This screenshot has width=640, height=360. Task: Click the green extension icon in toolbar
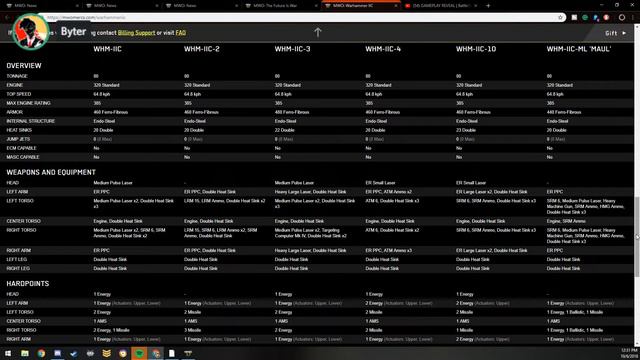pos(585,18)
